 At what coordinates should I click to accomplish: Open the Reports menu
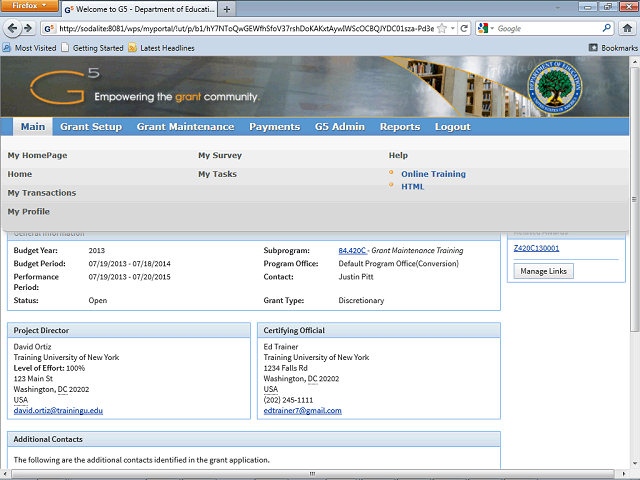coord(400,127)
